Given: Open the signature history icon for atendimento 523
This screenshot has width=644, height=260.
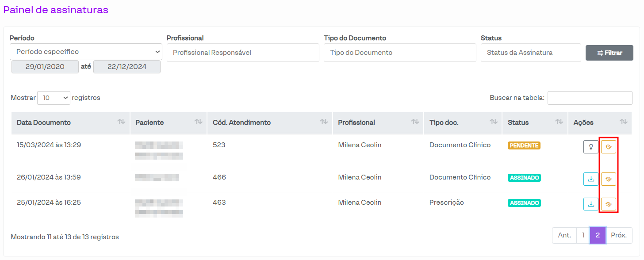Looking at the screenshot, I should click(608, 147).
